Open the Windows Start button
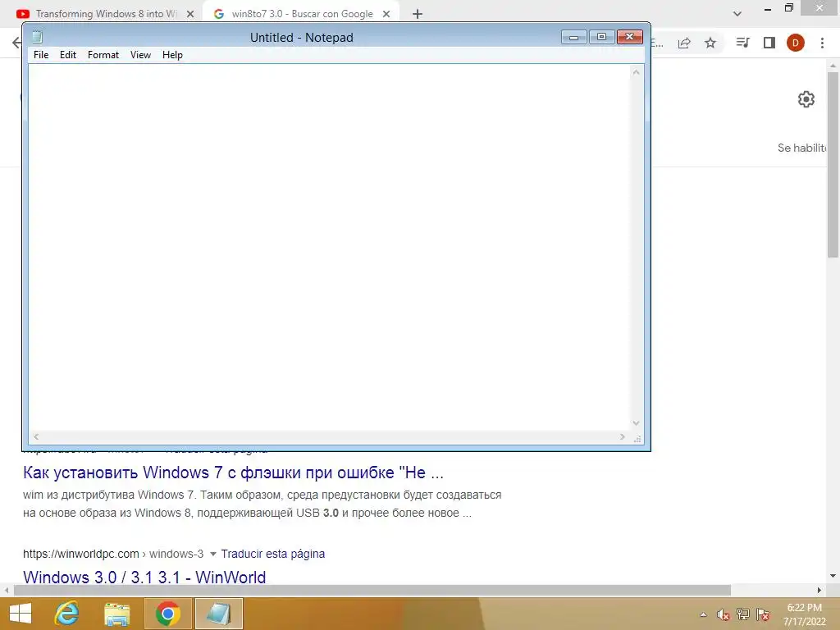 21,614
